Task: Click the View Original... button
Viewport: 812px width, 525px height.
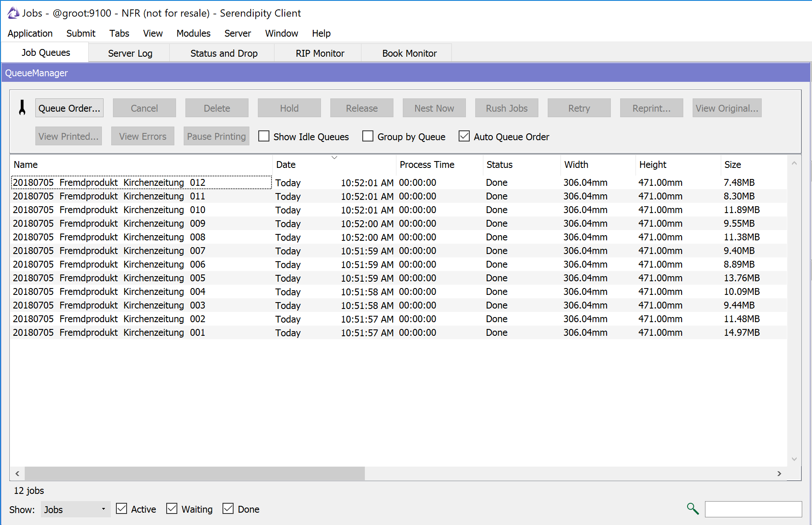Action: 727,108
